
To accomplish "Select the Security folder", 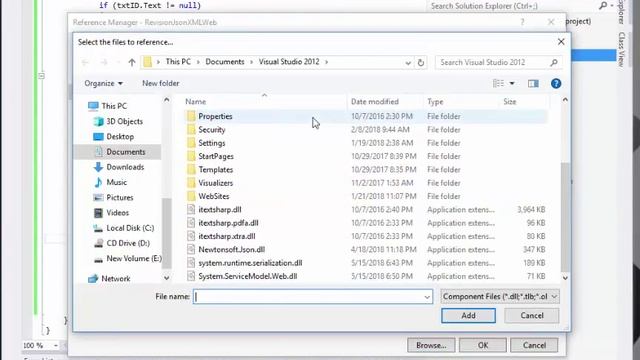I will pos(211,130).
